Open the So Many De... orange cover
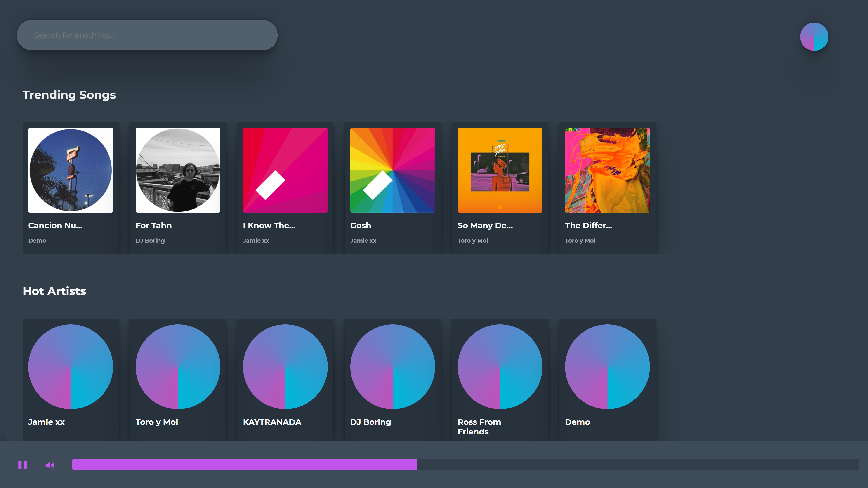Viewport: 868px width, 488px height. 500,170
